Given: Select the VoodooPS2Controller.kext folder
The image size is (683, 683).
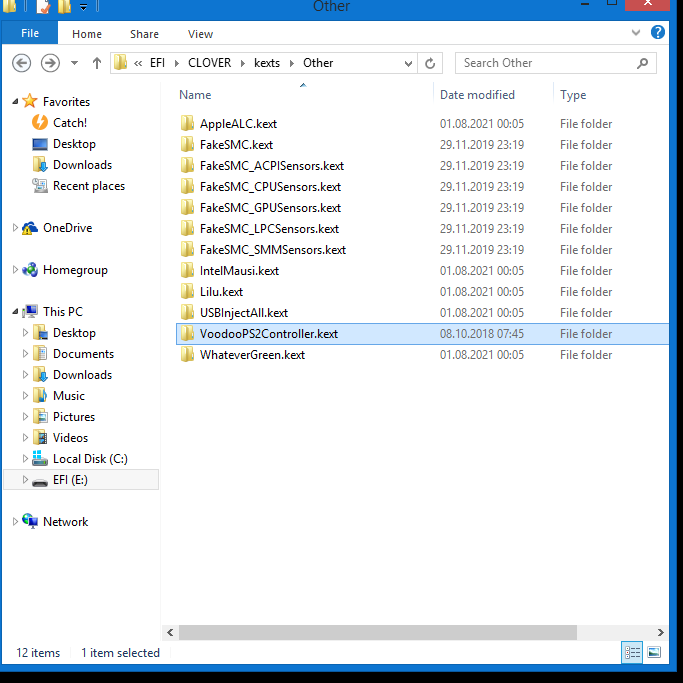Looking at the screenshot, I should (x=422, y=334).
